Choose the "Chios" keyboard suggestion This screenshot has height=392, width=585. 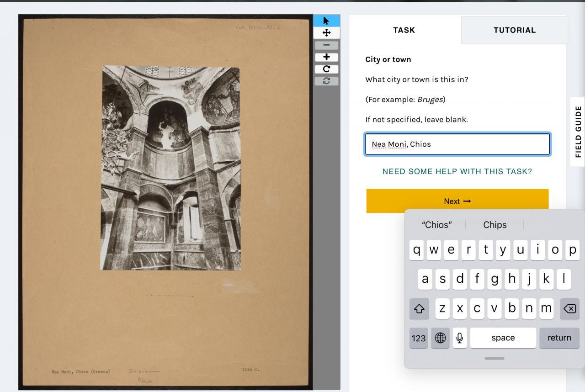point(436,225)
